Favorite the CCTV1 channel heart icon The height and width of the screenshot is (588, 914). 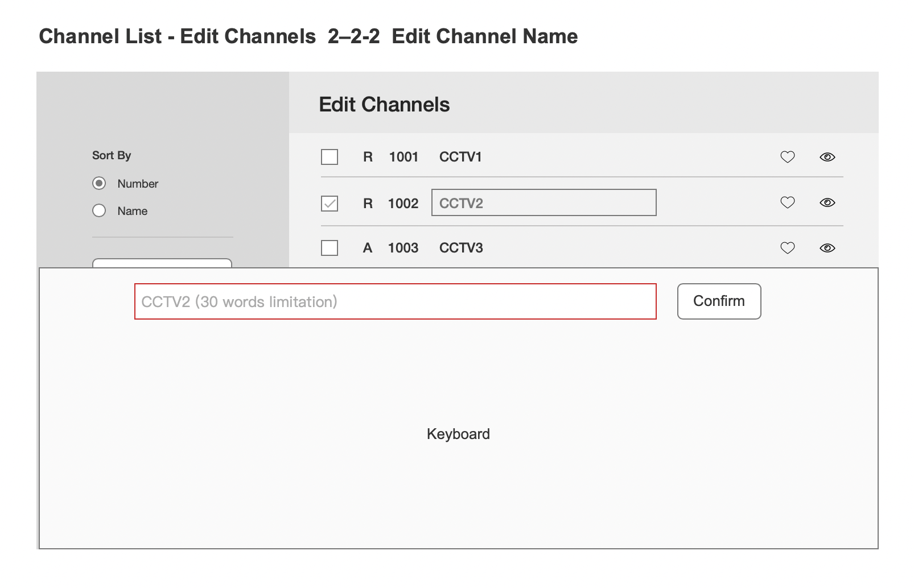787,157
